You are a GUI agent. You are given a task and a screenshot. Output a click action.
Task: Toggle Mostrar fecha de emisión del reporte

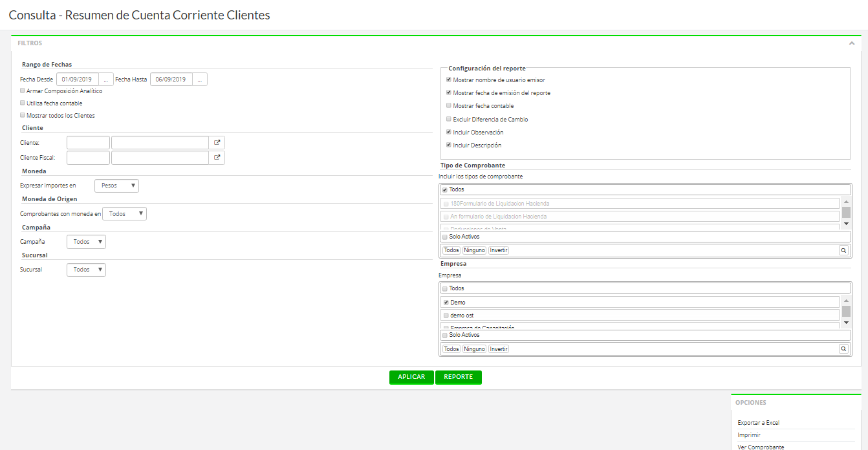(449, 92)
